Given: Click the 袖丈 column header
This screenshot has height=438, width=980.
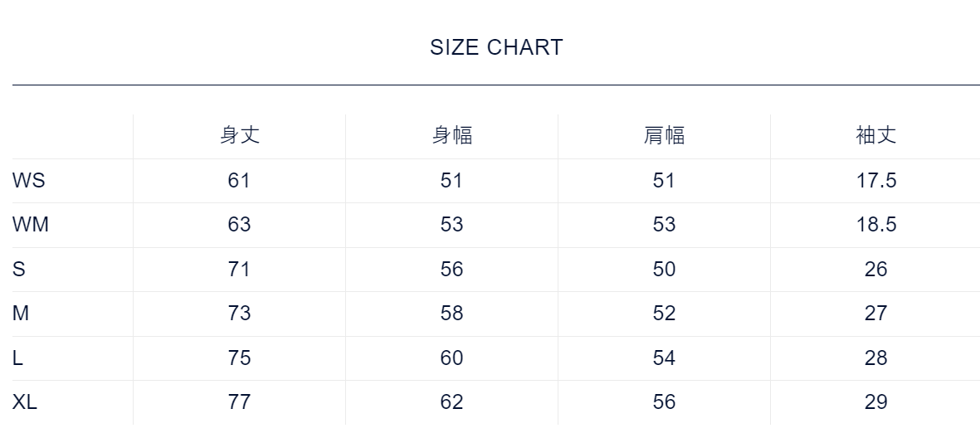Looking at the screenshot, I should click(x=876, y=135).
